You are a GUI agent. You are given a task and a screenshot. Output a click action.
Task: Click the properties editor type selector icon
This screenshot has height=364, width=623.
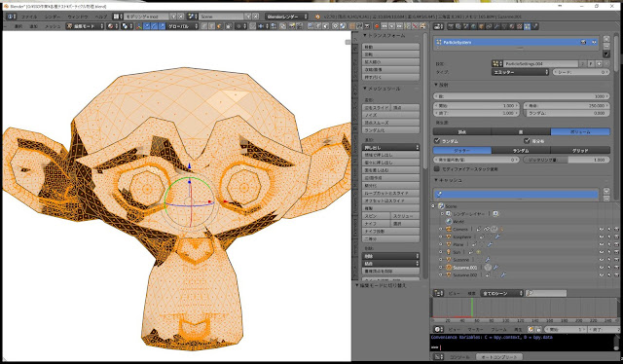pos(438,26)
